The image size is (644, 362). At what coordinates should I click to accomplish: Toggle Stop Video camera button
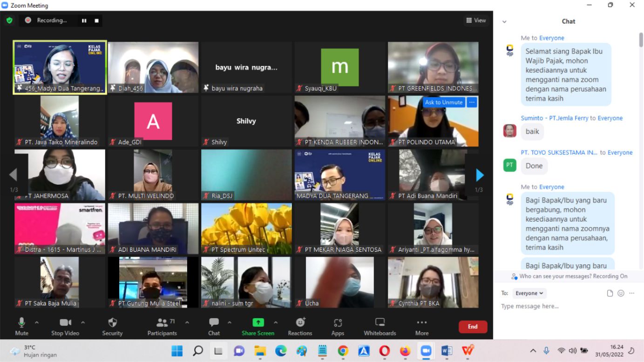(65, 323)
